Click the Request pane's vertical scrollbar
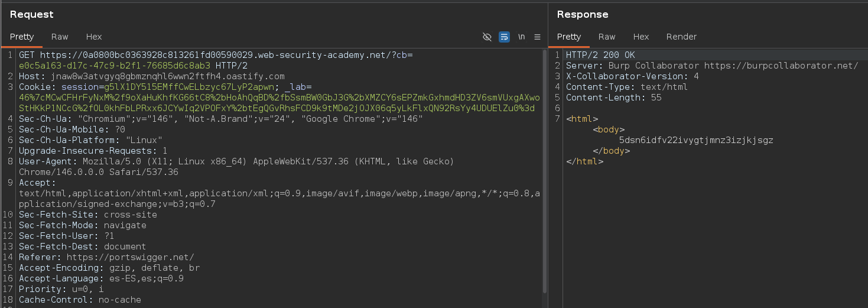 [x=544, y=171]
